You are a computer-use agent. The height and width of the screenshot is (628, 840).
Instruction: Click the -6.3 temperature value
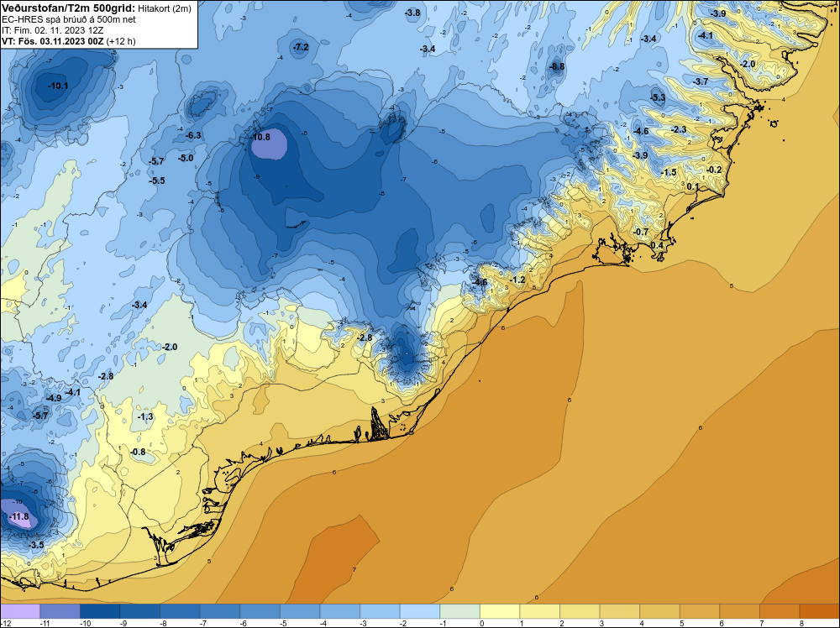tap(193, 135)
